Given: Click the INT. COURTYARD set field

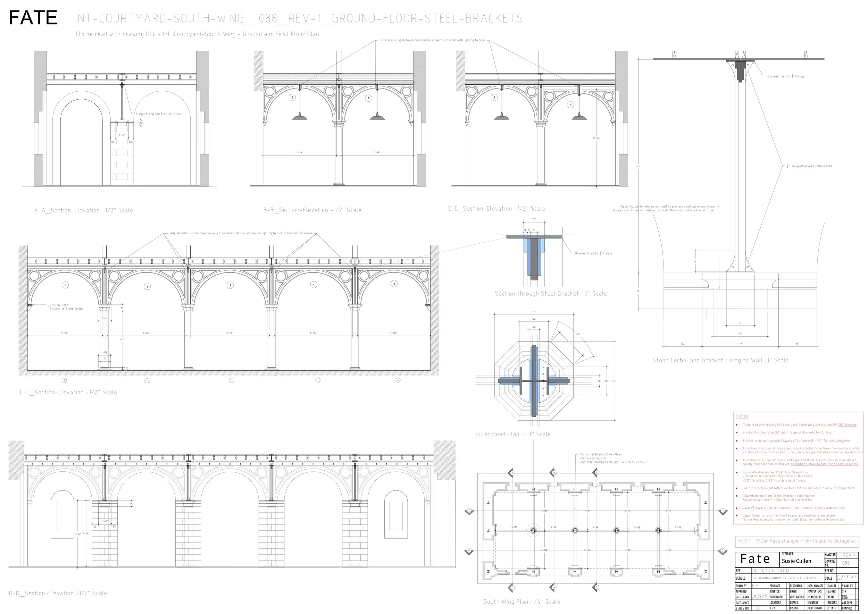Looking at the screenshot, I should click(x=770, y=571).
